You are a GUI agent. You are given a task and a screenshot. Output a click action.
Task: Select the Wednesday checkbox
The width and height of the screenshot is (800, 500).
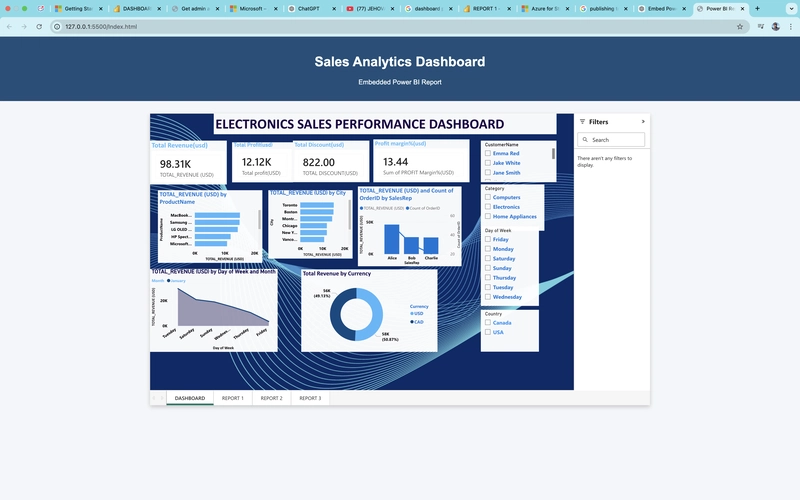tap(488, 296)
